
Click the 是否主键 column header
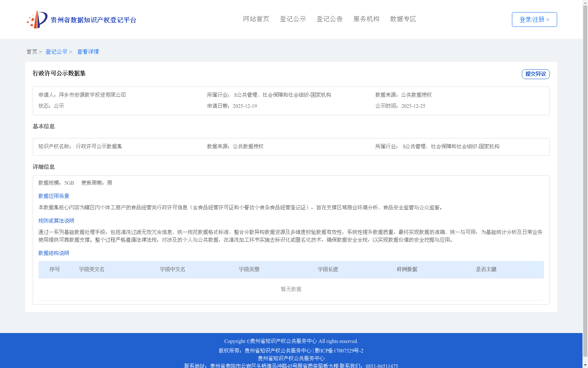[x=486, y=269]
